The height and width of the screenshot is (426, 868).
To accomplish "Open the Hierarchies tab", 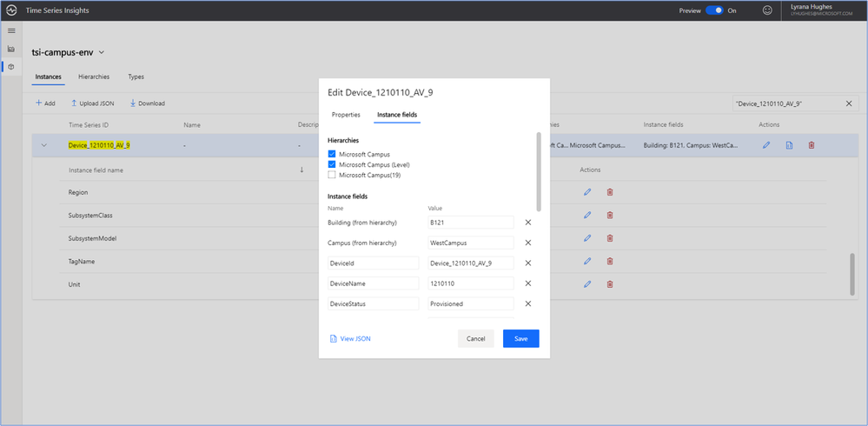I will (x=94, y=77).
